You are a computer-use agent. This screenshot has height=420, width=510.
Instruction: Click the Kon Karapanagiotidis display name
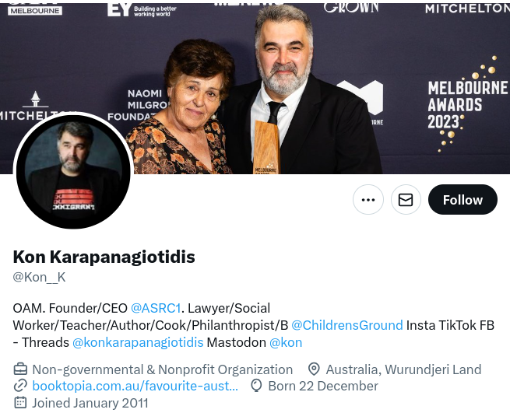[104, 257]
